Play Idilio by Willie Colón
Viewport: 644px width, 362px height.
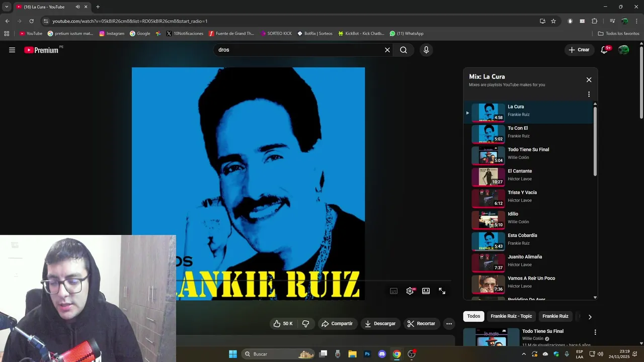(x=528, y=220)
